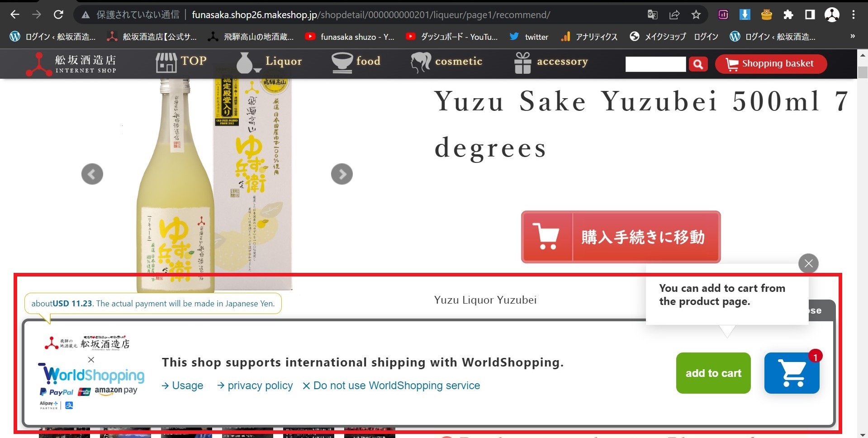Click the blue download extension icon
This screenshot has width=868, height=438.
click(x=745, y=14)
